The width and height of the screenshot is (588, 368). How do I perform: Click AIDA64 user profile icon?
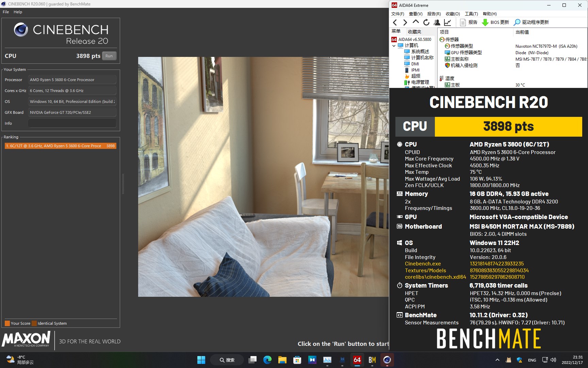coord(437,22)
